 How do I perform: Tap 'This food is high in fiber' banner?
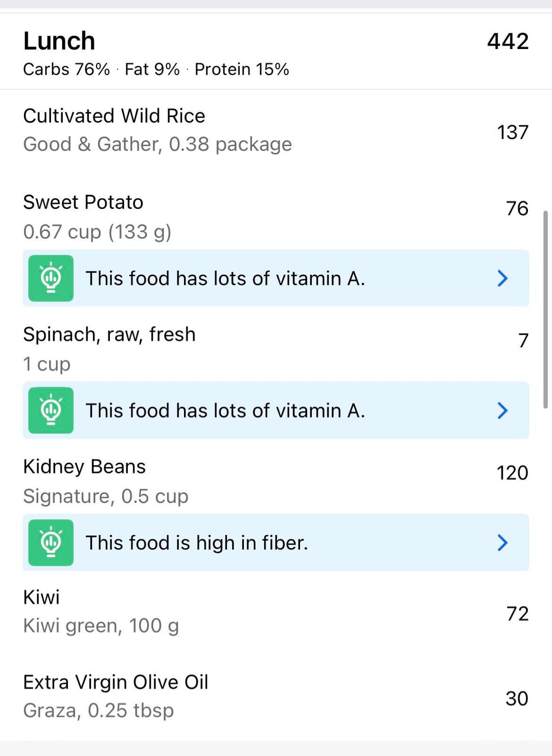[x=197, y=542]
